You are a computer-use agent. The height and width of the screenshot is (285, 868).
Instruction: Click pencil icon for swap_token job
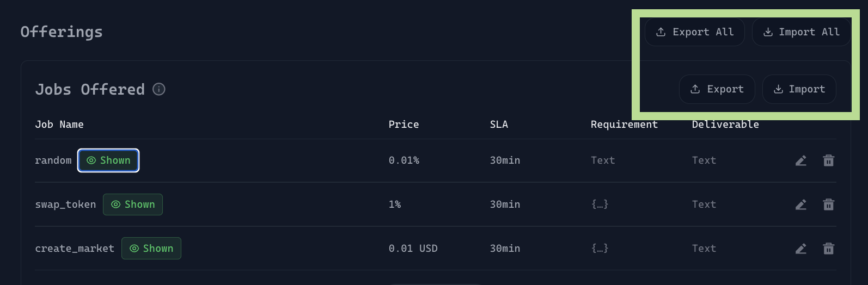(x=800, y=205)
